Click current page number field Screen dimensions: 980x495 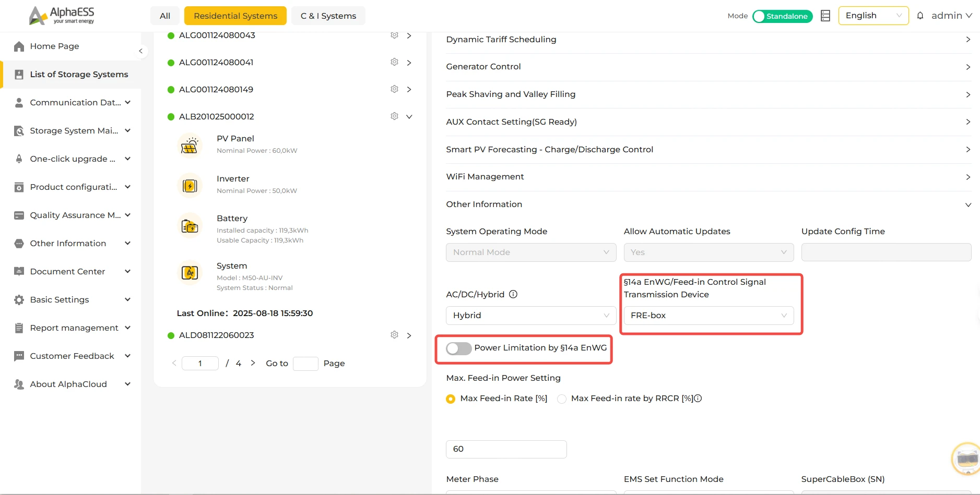200,364
